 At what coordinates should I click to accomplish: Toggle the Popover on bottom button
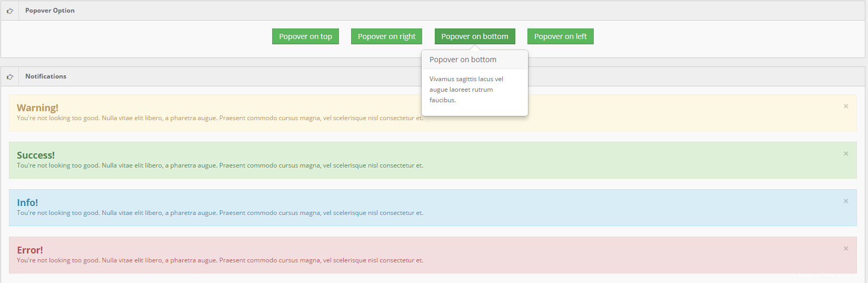[x=475, y=36]
